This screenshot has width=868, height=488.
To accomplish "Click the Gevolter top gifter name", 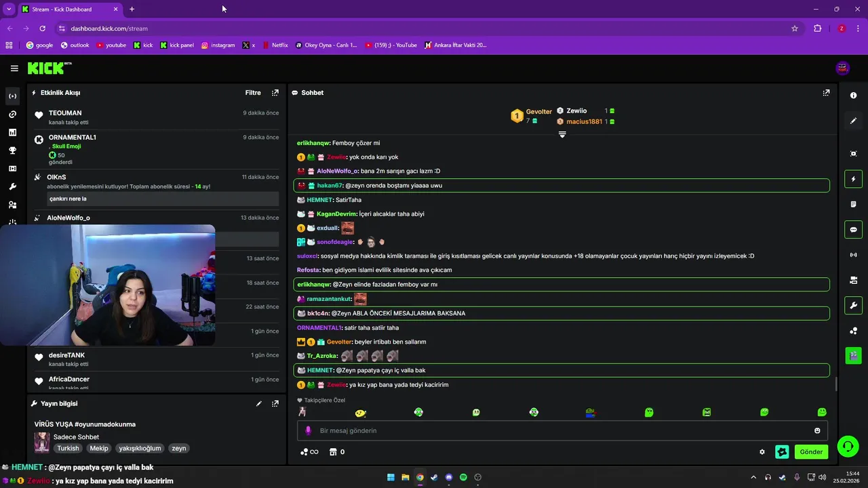I will pos(539,112).
